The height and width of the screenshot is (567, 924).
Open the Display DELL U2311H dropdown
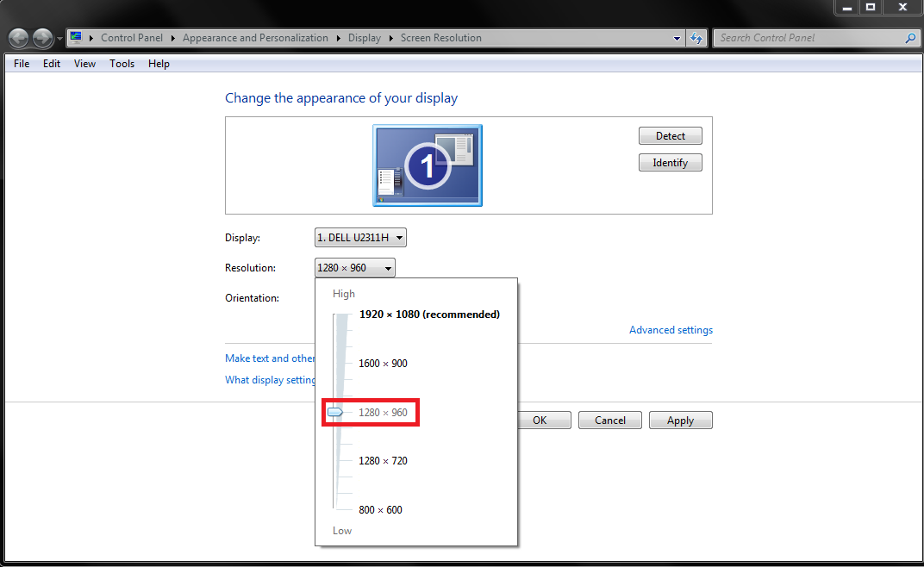pos(360,238)
